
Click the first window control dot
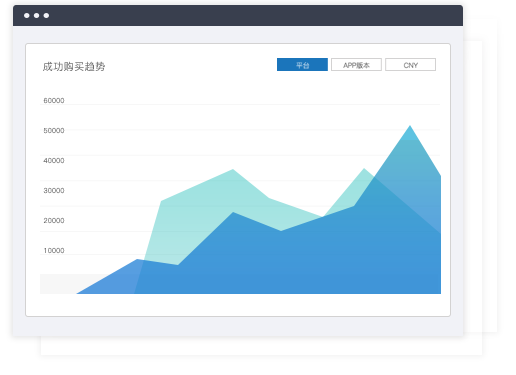pyautogui.click(x=27, y=16)
